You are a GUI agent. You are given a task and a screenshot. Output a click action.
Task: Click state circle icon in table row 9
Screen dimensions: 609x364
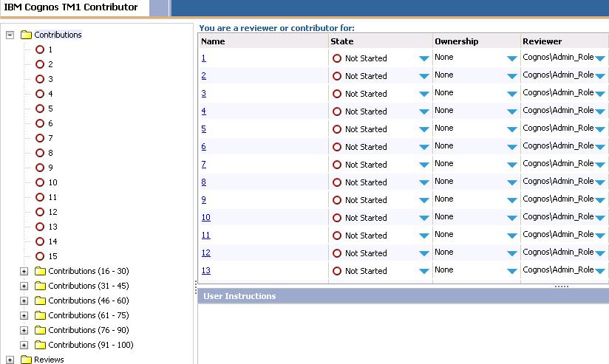tap(337, 200)
